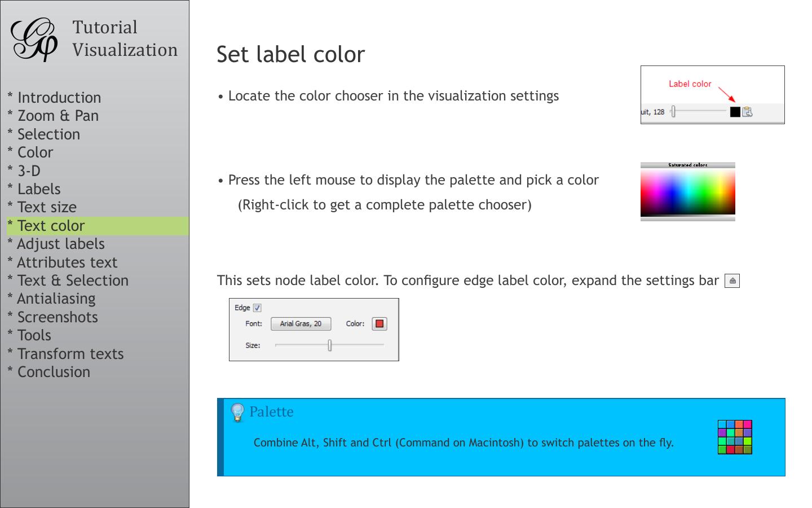Open the Antialiasing tutorial page

pyautogui.click(x=56, y=299)
